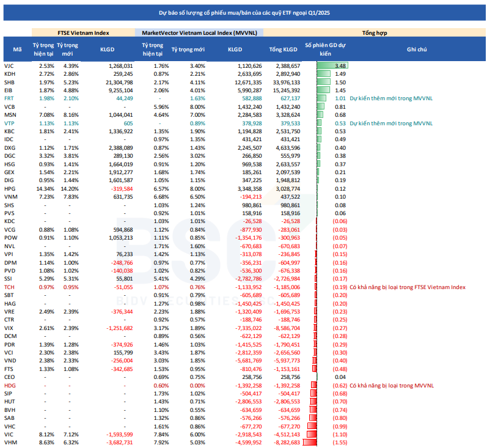Select ticker cell 'HAG'

pos(10,304)
